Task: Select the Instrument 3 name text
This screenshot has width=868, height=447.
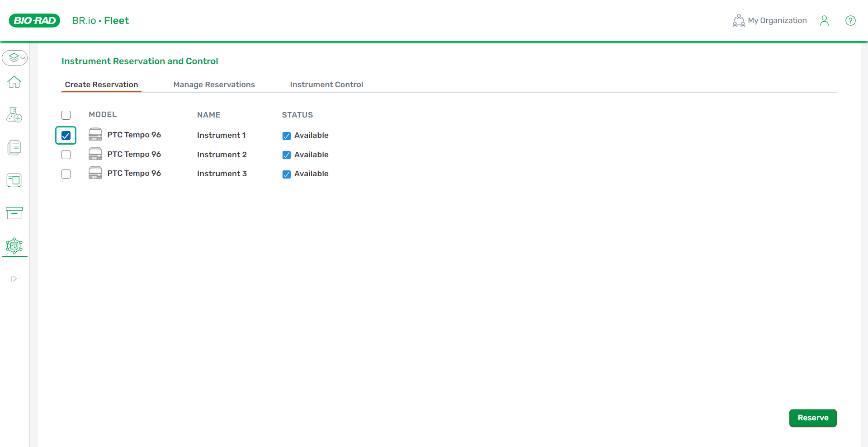Action: click(222, 174)
